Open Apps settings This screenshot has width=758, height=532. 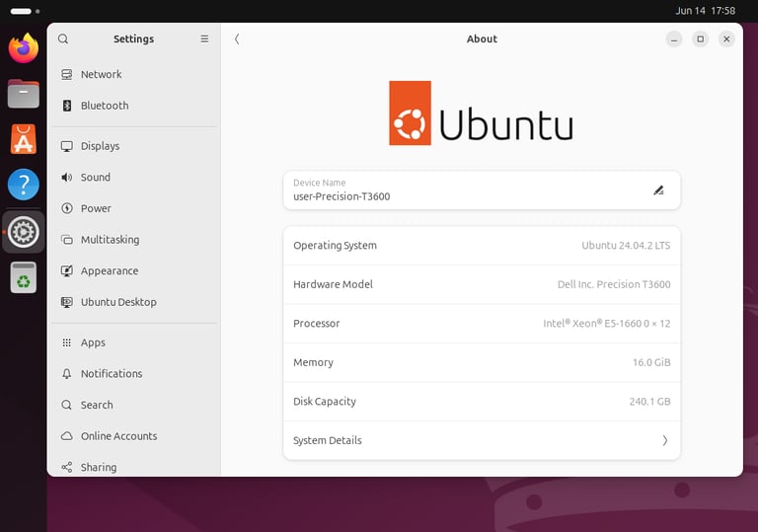tap(134, 342)
